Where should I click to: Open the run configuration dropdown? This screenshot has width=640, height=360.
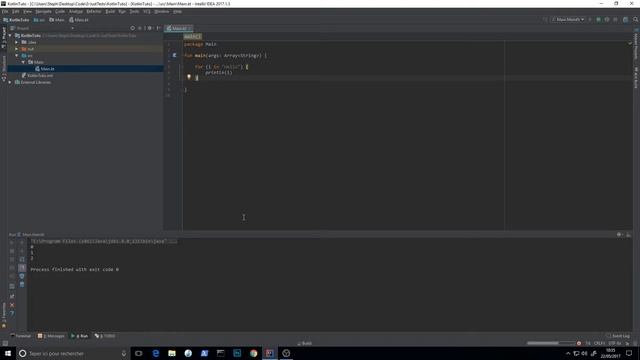[569, 19]
